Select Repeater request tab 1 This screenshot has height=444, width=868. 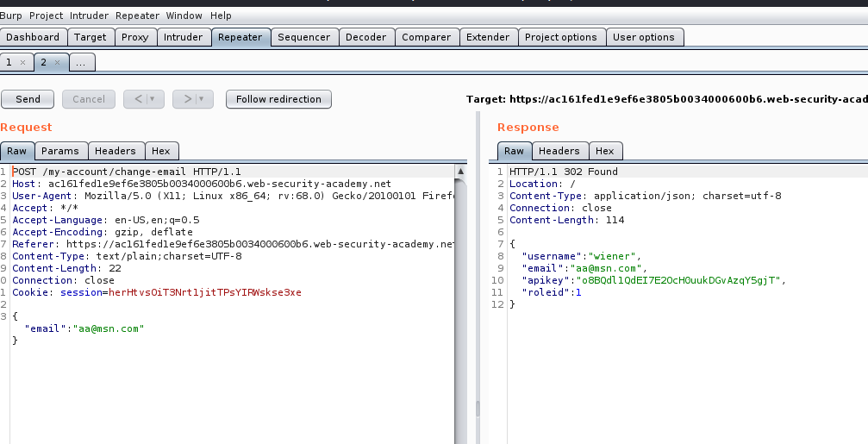(x=9, y=62)
